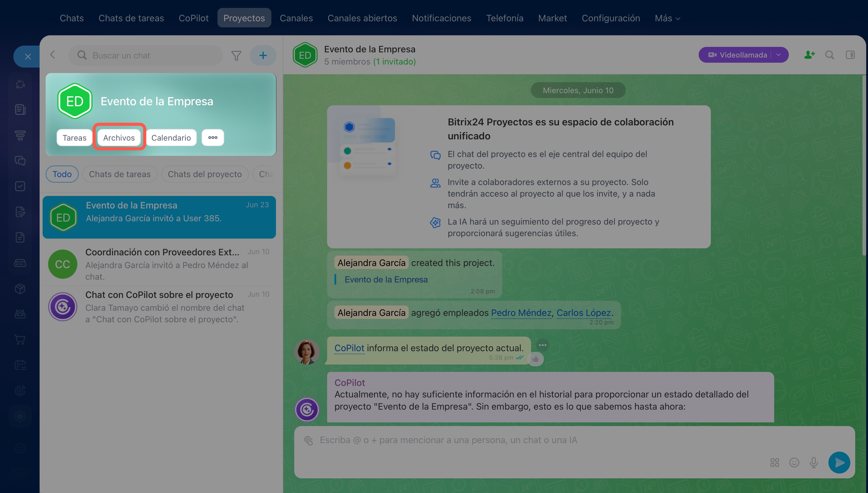
Task: Open the message options three-dots menu
Action: click(542, 345)
